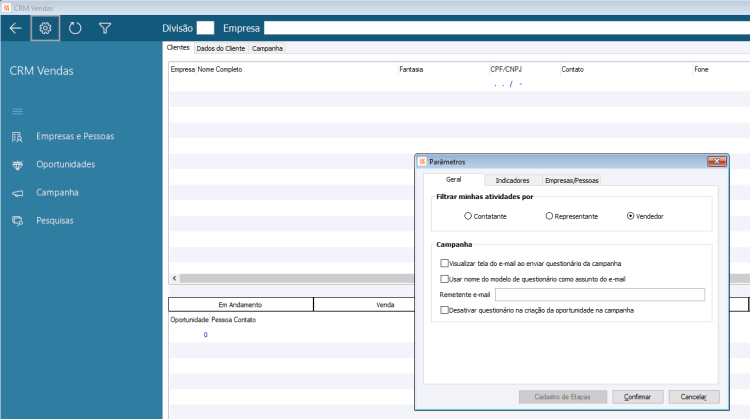Click the Cadastro de Etapas button
The image size is (750, 419).
point(562,397)
